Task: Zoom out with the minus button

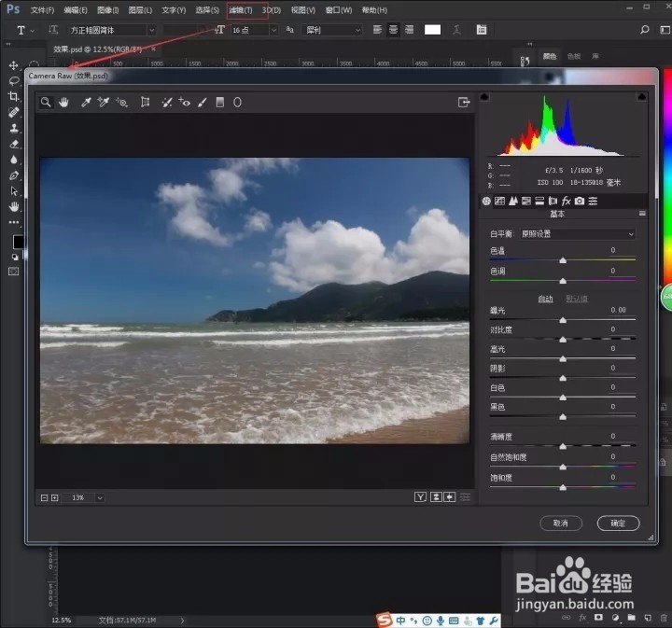Action: click(x=44, y=497)
